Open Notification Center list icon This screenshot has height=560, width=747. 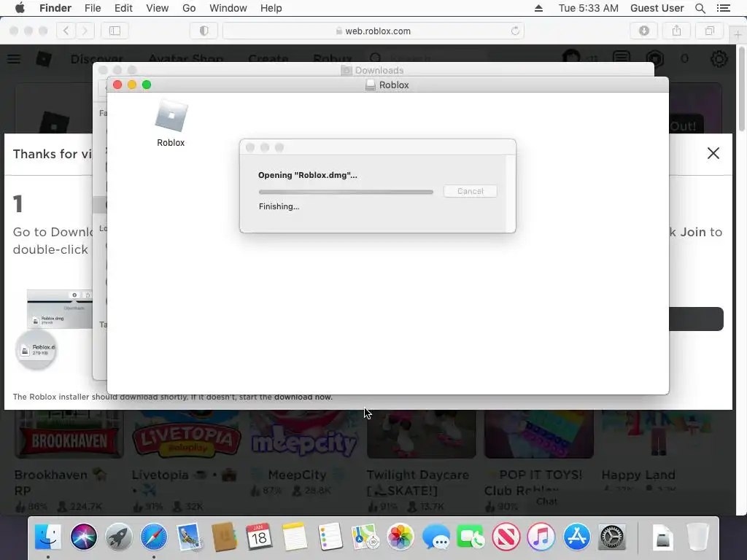pyautogui.click(x=724, y=8)
